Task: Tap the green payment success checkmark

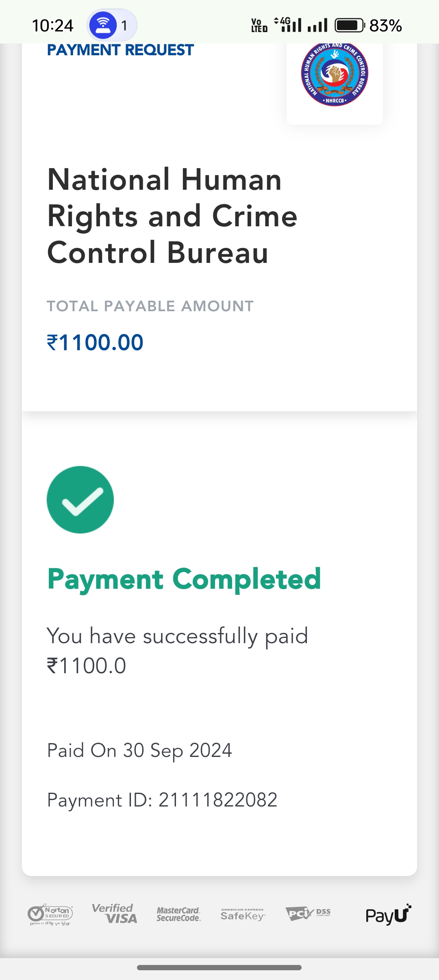Action: click(x=80, y=499)
